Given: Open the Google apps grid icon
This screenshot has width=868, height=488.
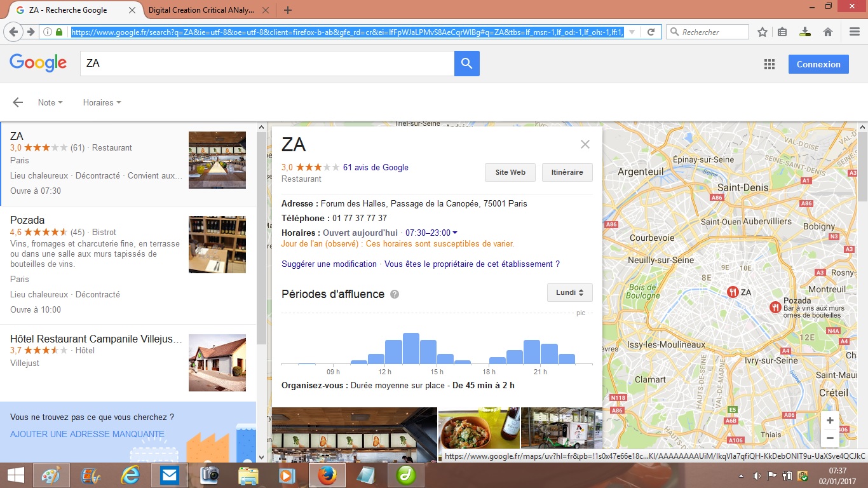Looking at the screenshot, I should coord(770,64).
